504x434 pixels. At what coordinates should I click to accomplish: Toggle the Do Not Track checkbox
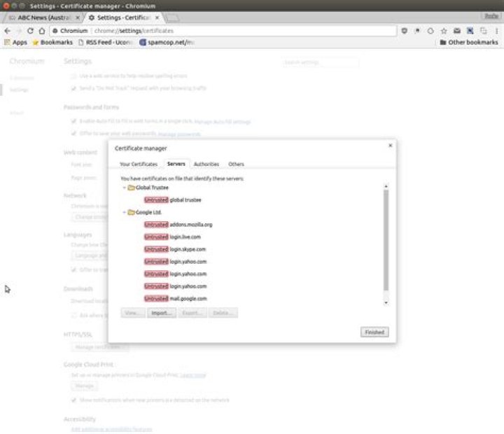(x=73, y=88)
